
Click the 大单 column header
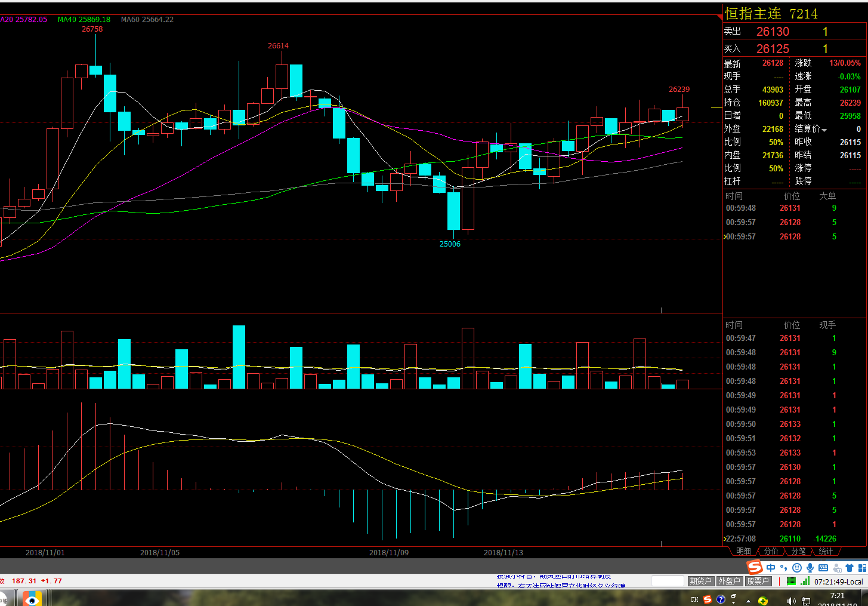pyautogui.click(x=827, y=196)
